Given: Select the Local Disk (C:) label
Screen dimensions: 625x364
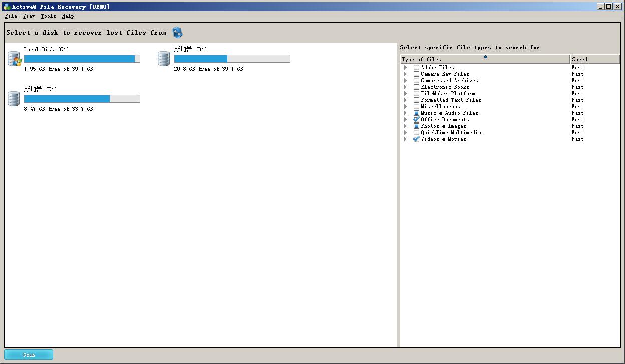Looking at the screenshot, I should [46, 49].
